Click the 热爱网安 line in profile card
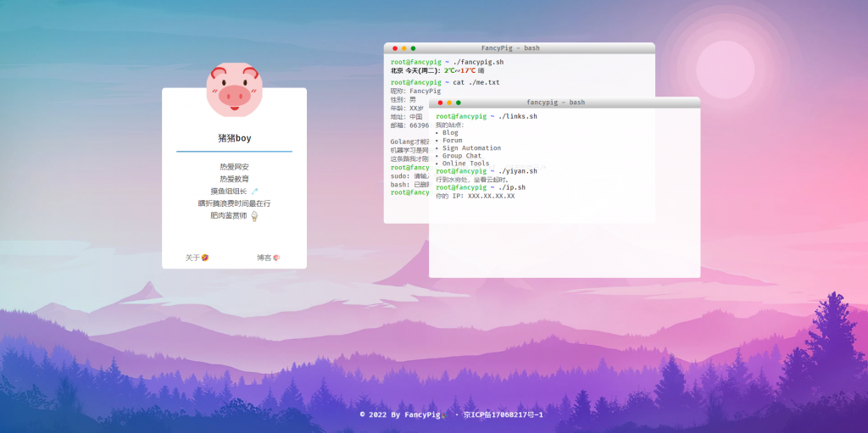The height and width of the screenshot is (433, 868). point(234,167)
